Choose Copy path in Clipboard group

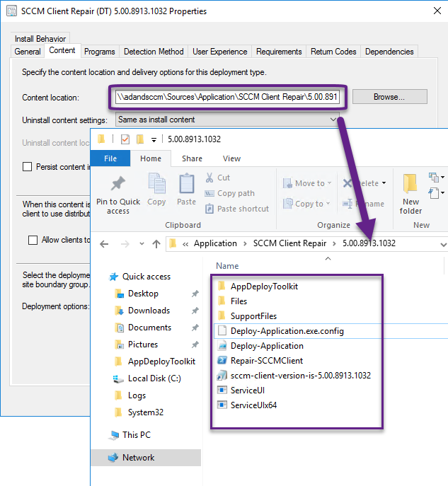point(230,193)
